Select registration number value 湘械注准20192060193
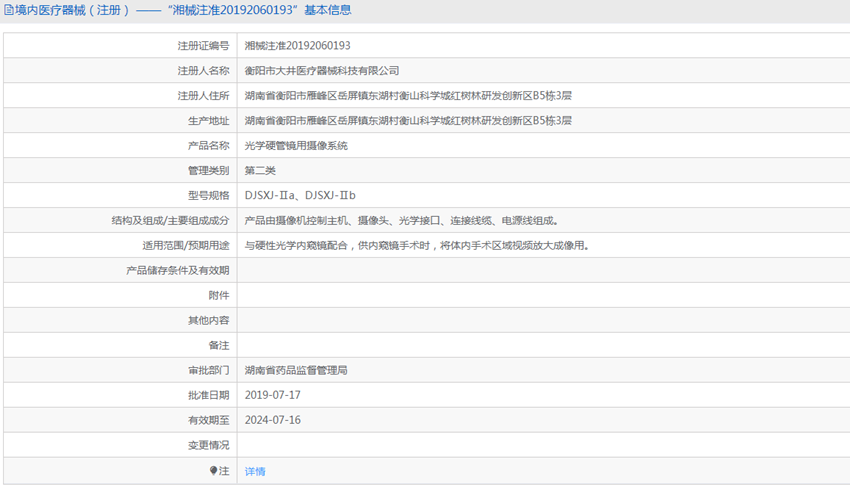The image size is (850, 486). point(297,46)
